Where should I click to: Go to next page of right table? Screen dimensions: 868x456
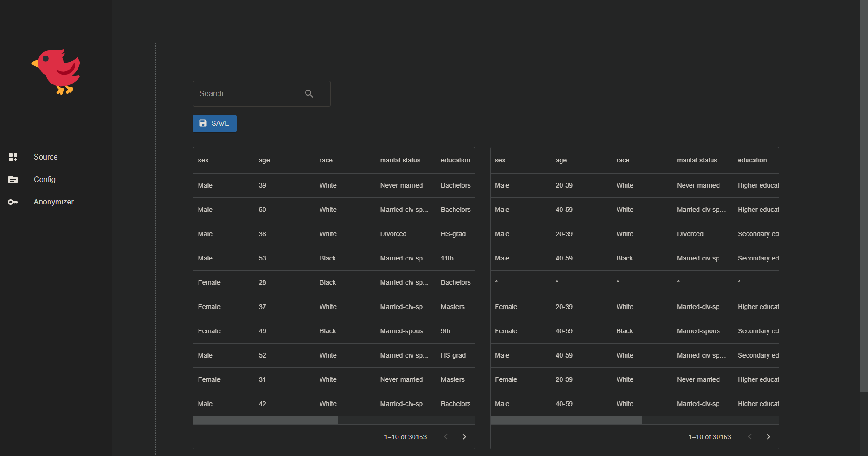point(768,437)
